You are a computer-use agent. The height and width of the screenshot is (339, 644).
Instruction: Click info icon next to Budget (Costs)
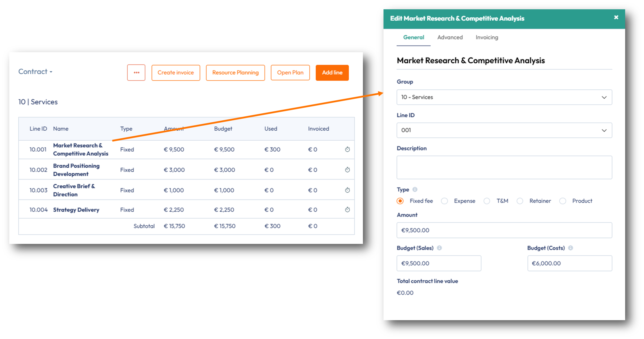point(570,248)
